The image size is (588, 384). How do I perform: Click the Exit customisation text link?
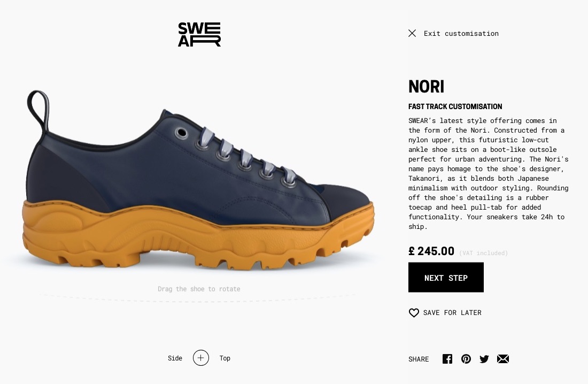coord(461,33)
